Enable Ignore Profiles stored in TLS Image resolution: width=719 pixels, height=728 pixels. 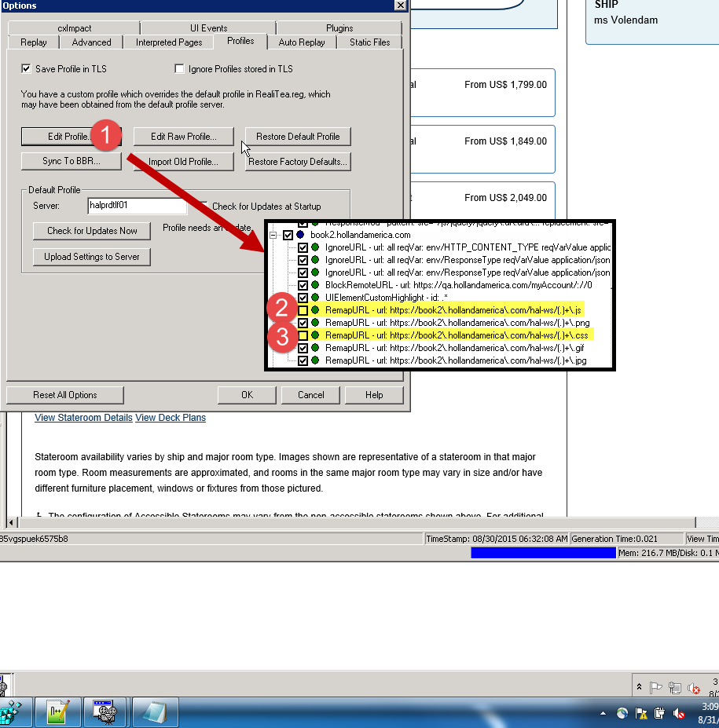(x=179, y=69)
